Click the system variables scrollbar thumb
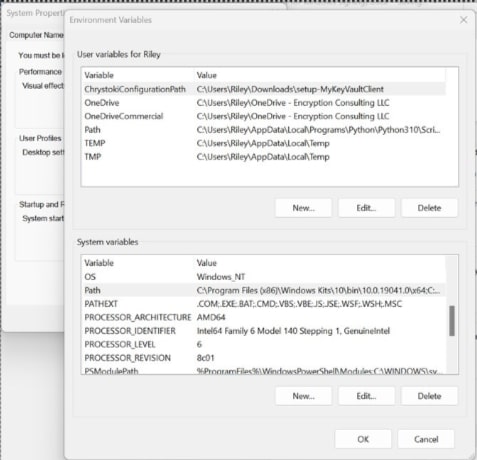The image size is (477, 460). [452, 321]
